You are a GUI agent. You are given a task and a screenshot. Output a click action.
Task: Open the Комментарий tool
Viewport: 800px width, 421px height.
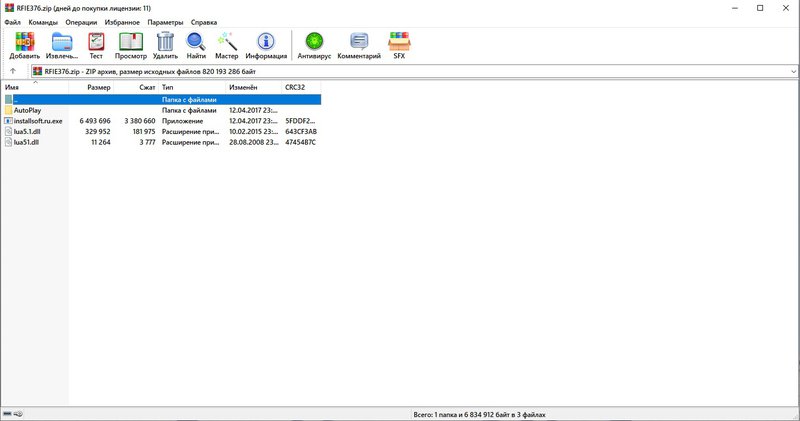pos(359,41)
